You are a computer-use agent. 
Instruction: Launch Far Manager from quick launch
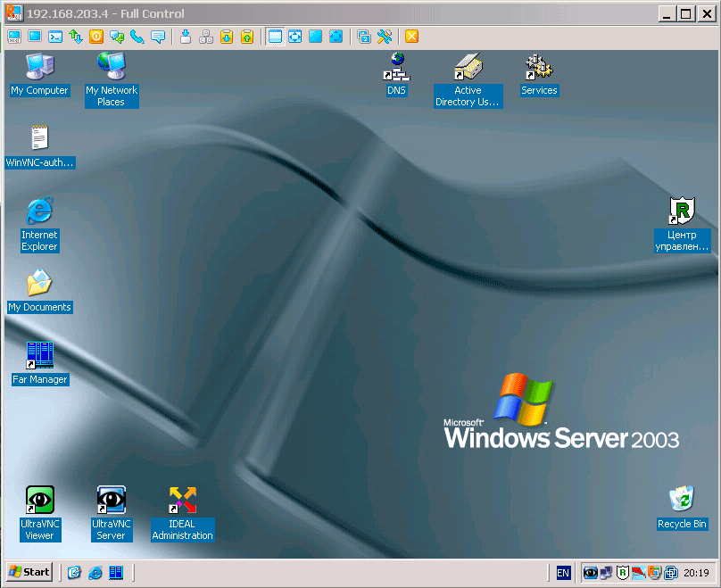pos(116,572)
